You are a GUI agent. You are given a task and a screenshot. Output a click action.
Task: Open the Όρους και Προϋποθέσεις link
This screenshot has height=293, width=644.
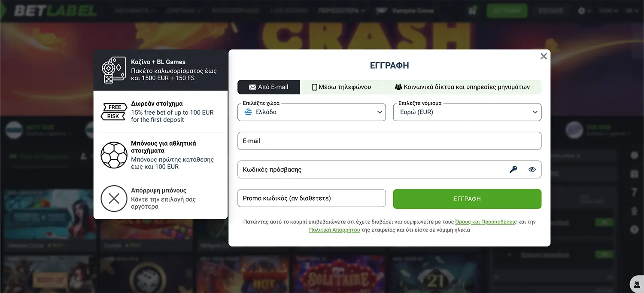486,222
